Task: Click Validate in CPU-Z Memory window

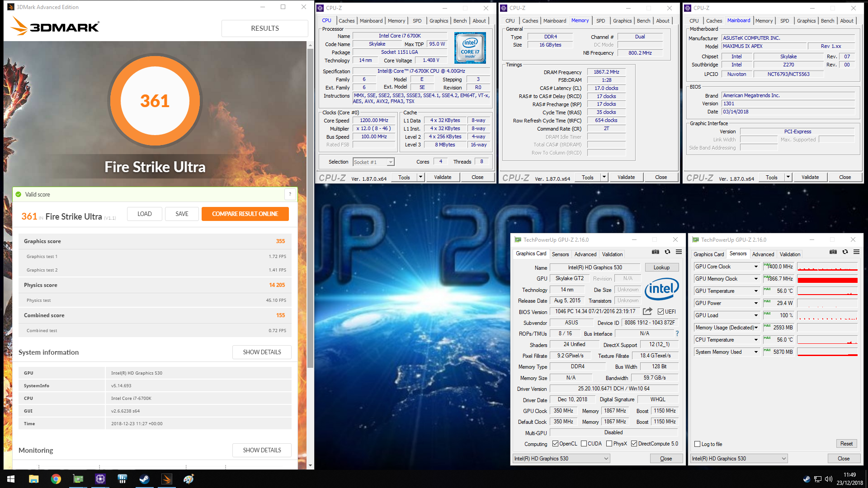Action: (626, 177)
